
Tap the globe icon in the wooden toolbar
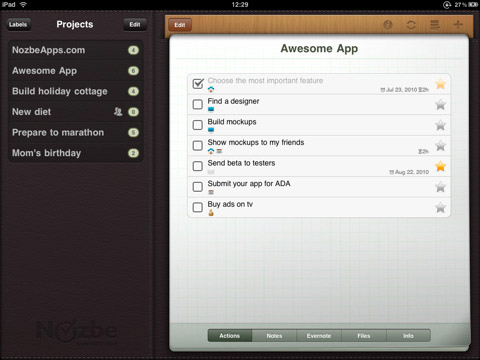[x=387, y=25]
